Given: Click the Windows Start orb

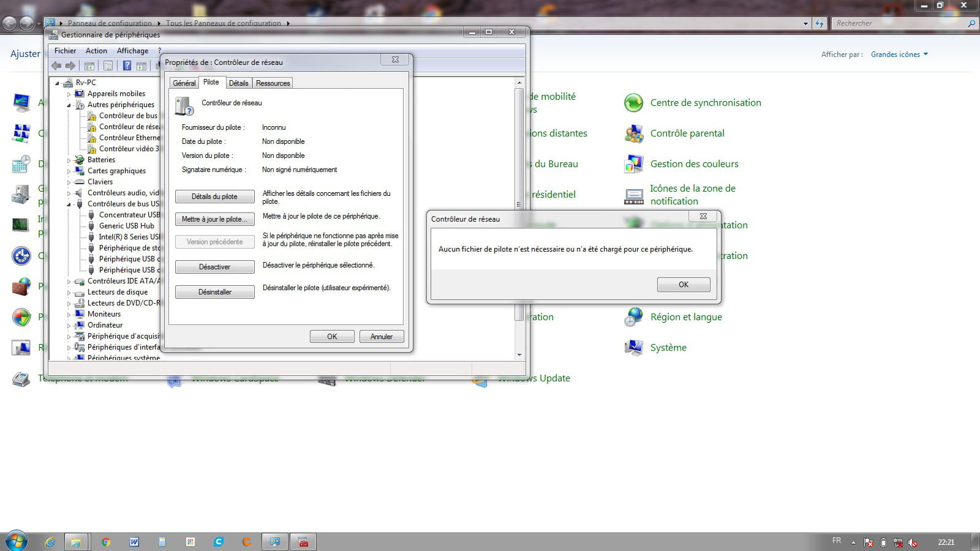Looking at the screenshot, I should [16, 541].
